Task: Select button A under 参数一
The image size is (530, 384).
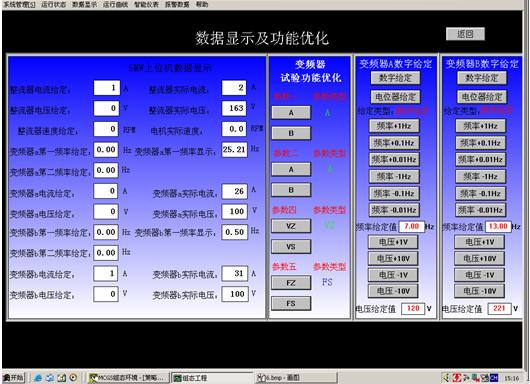Action: pyautogui.click(x=291, y=113)
